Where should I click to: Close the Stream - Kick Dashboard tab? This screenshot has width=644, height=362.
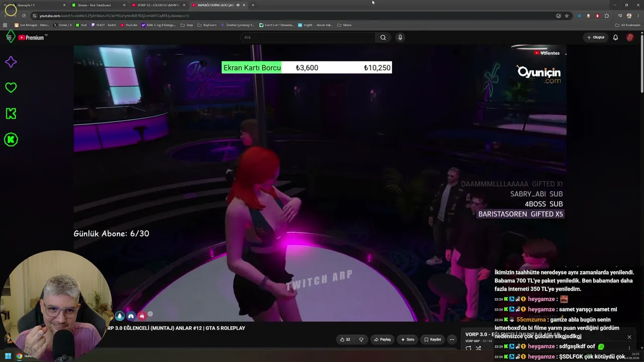[124, 5]
